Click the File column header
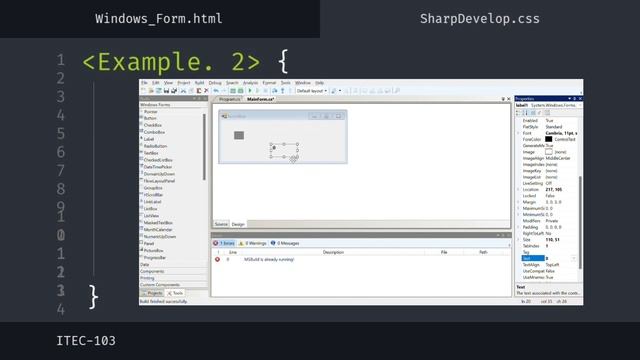This screenshot has height=360, width=640. coord(444,252)
